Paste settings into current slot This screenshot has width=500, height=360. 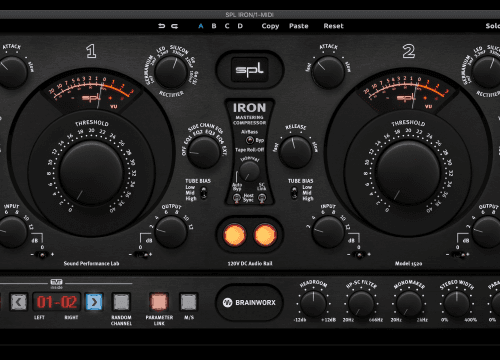point(299,26)
